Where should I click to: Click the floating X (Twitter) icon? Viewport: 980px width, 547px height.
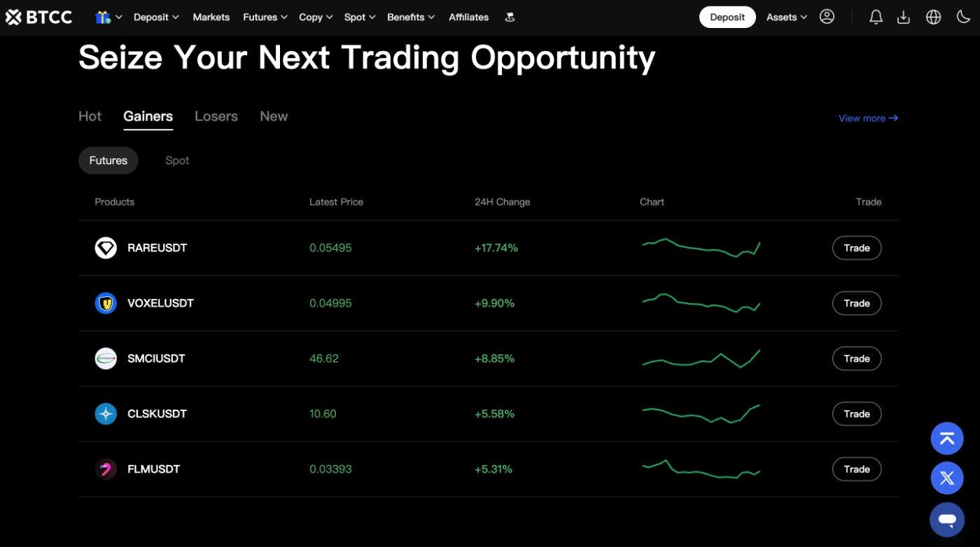(x=946, y=478)
